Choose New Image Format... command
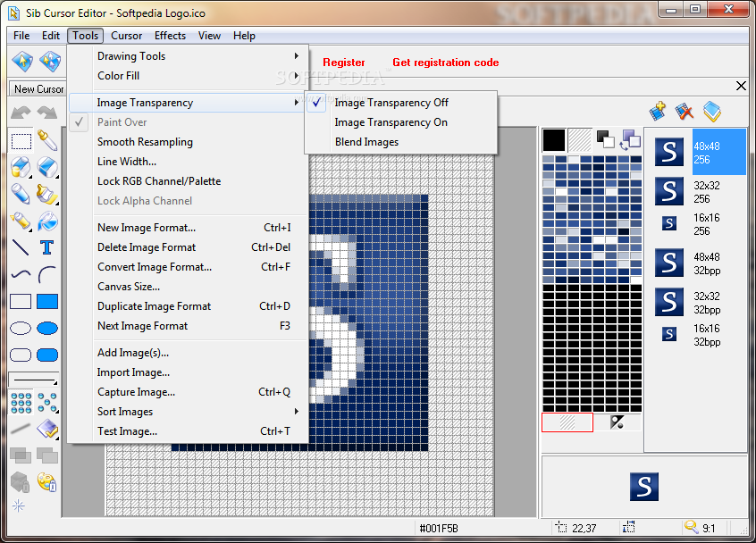756x543 pixels. (188, 228)
